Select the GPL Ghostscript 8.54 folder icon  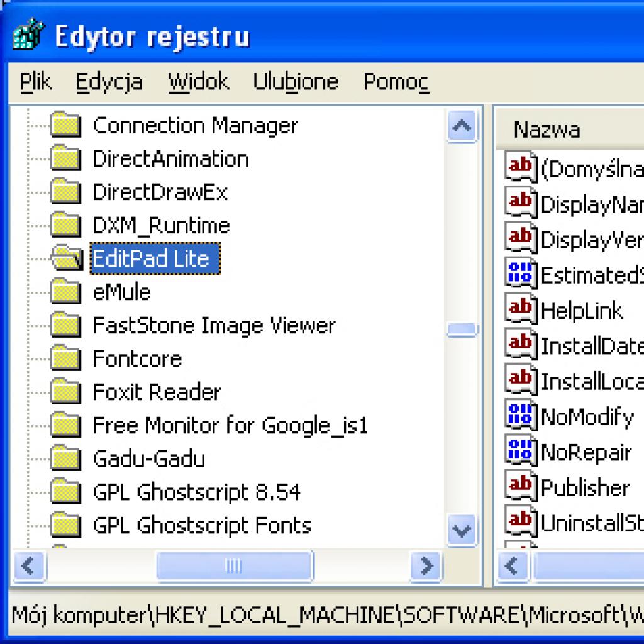pos(65,491)
